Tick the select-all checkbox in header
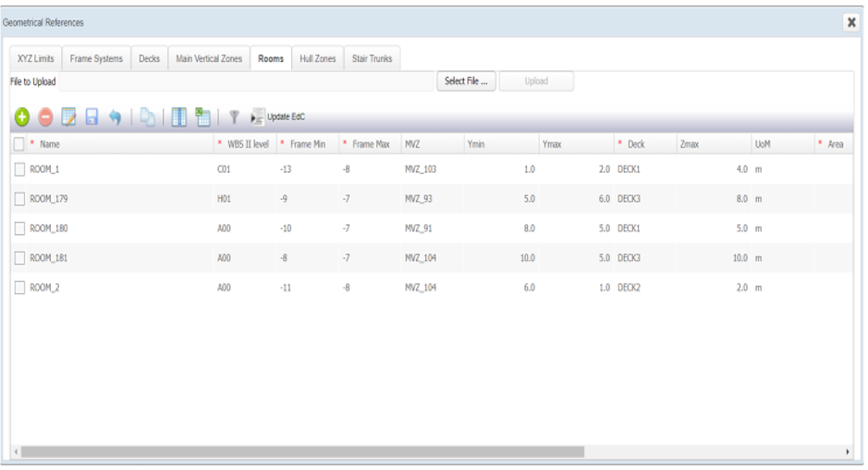This screenshot has width=868, height=470. coord(19,144)
